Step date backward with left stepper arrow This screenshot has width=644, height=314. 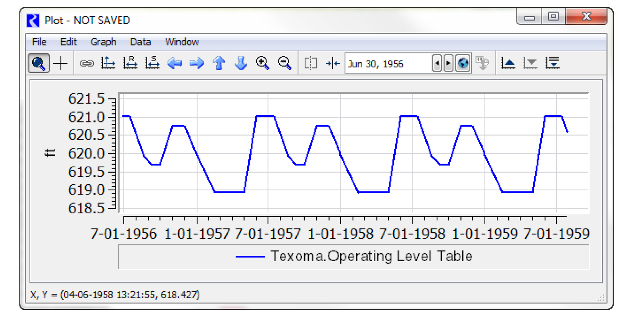437,63
